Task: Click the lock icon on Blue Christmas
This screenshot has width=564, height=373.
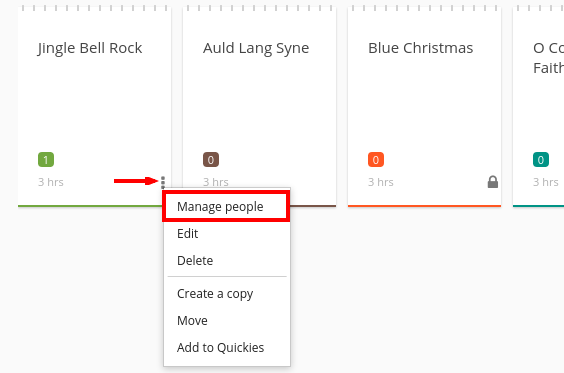Action: pyautogui.click(x=493, y=182)
